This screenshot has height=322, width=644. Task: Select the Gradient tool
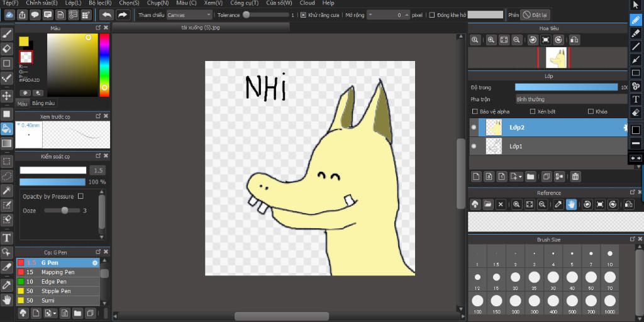pos(6,143)
